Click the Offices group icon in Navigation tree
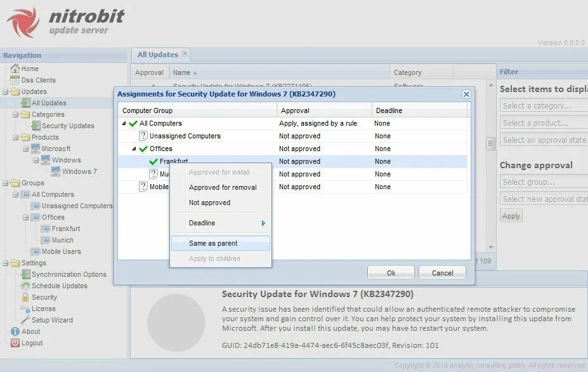 click(x=36, y=217)
